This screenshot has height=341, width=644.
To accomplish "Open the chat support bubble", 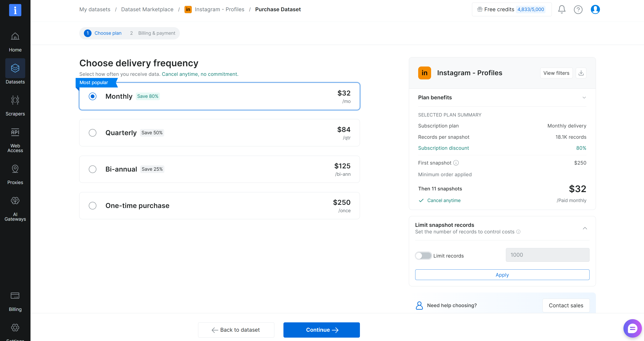I will click(x=632, y=328).
